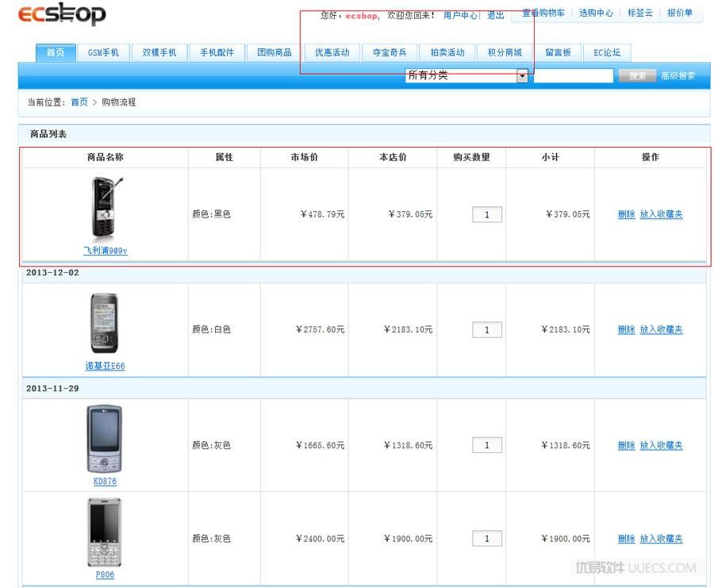Click the ￥478.79元 market price

(322, 214)
